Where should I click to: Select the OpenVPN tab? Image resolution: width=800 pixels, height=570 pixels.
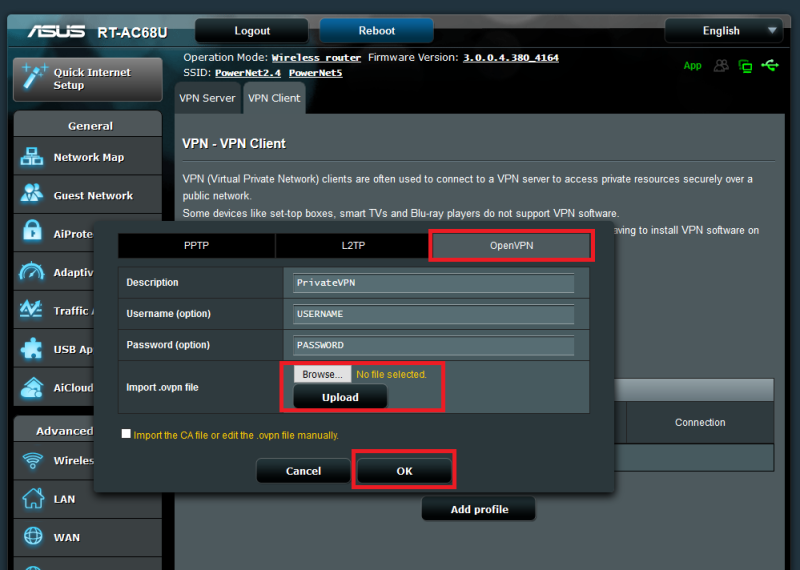point(511,245)
